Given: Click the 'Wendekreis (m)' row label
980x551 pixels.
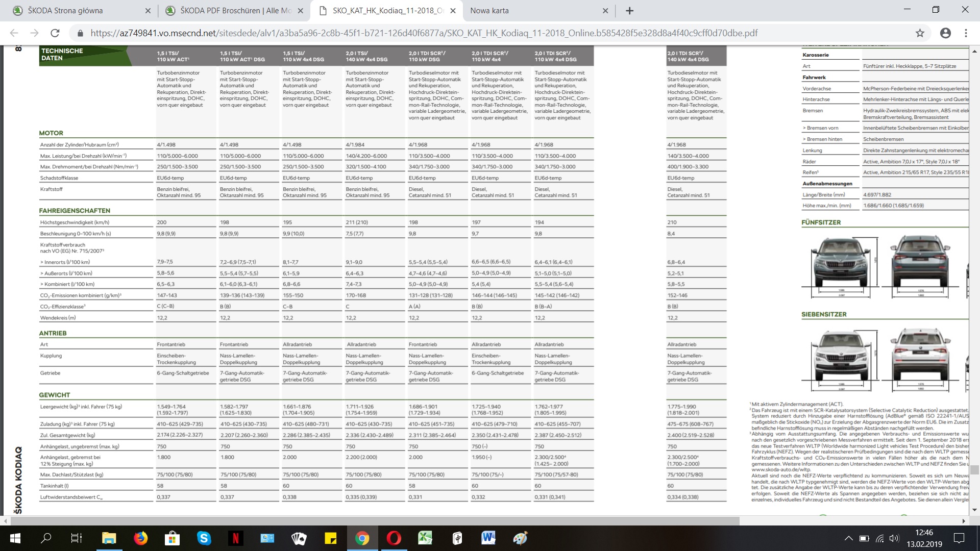Looking at the screenshot, I should (58, 318).
